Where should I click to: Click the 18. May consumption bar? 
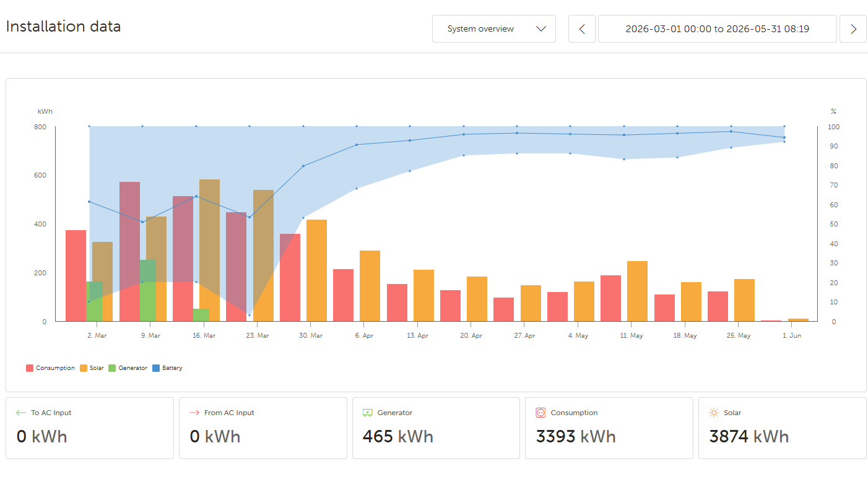664,308
